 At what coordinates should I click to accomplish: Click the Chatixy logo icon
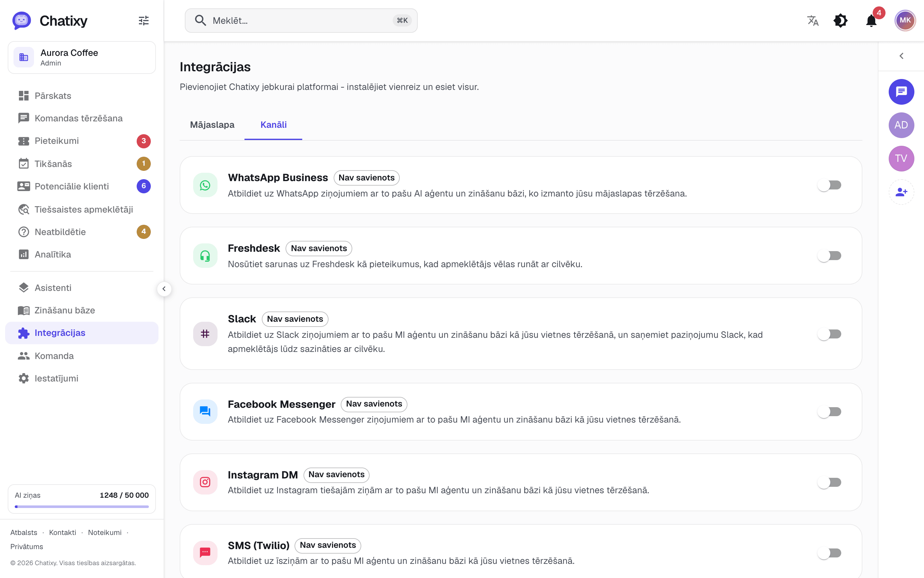21,21
